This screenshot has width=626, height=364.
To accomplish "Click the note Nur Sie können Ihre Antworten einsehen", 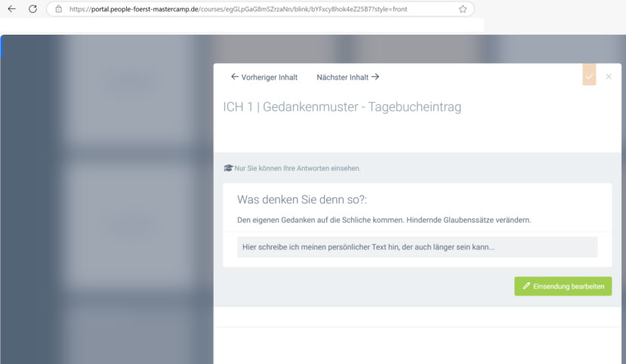I will [297, 168].
